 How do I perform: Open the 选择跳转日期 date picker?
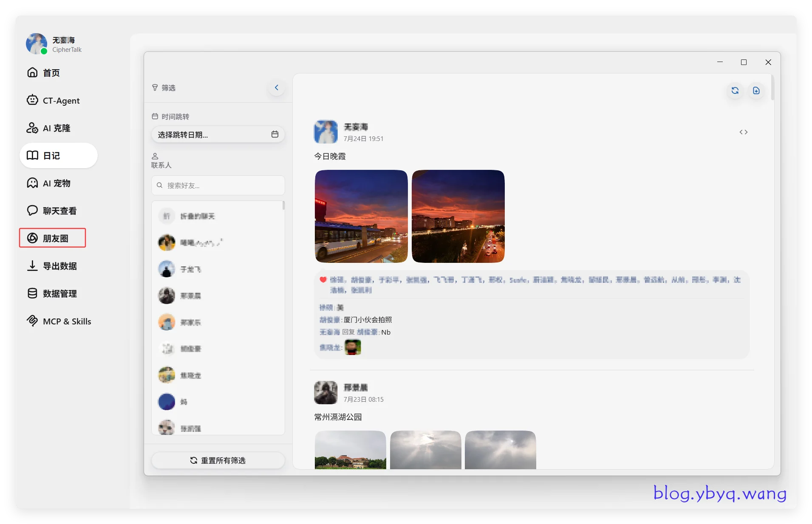pos(218,135)
